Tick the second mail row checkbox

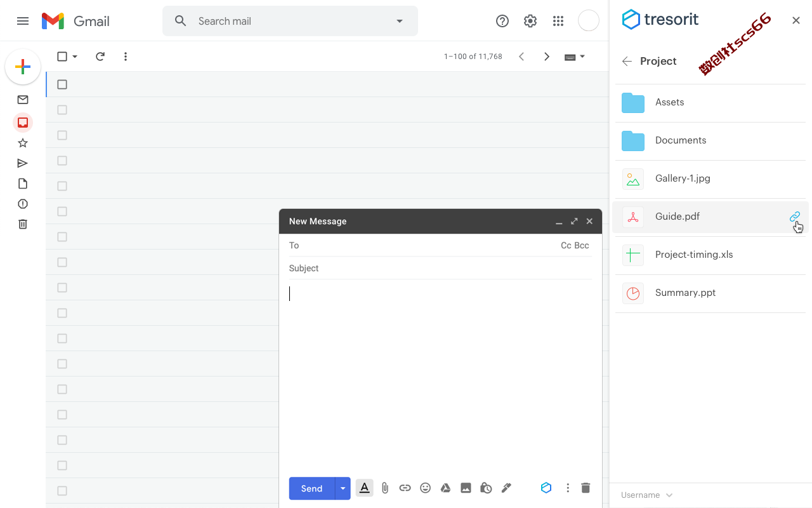tap(62, 110)
